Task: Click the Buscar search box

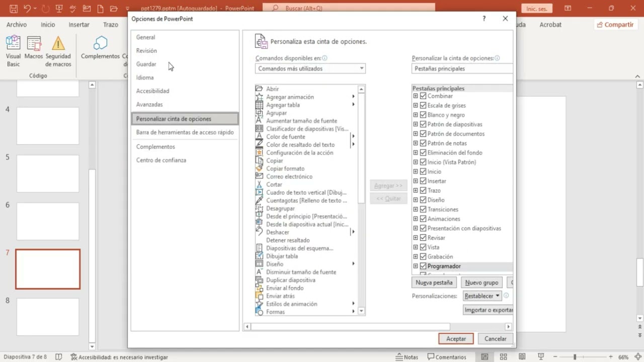Action: tap(349, 9)
